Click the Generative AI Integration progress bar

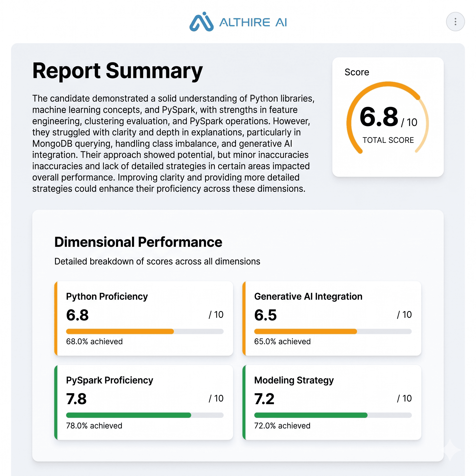tap(333, 331)
